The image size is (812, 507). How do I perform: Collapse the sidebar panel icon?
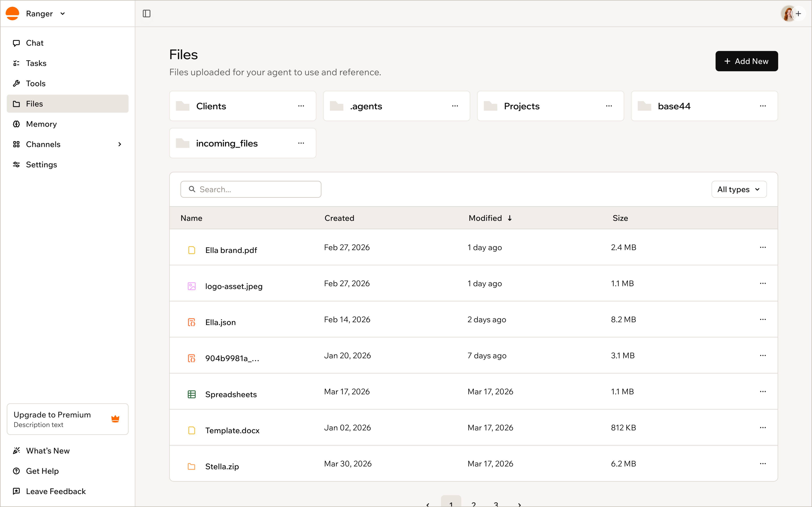tap(147, 13)
